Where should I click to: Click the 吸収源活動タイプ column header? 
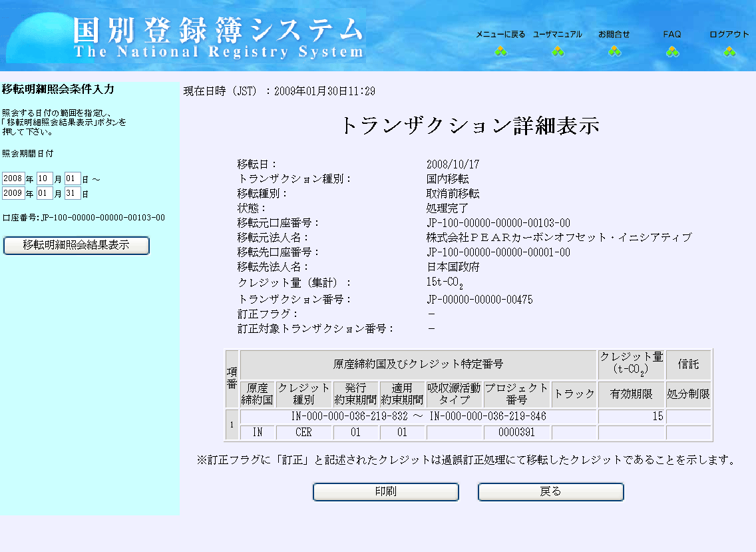(x=454, y=394)
